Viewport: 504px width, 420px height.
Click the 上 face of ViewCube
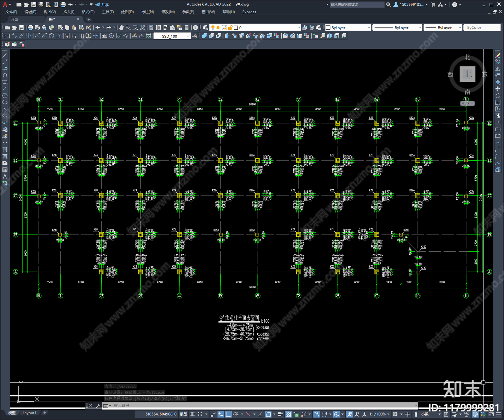point(467,74)
